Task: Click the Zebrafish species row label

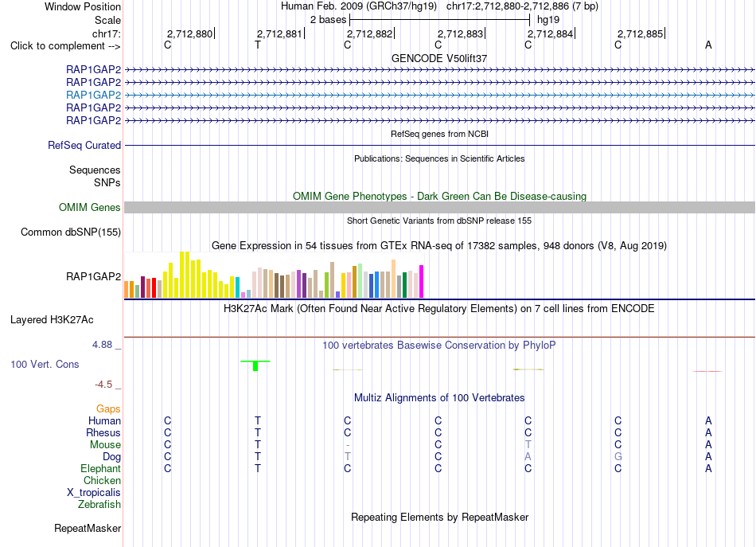Action: [x=99, y=504]
